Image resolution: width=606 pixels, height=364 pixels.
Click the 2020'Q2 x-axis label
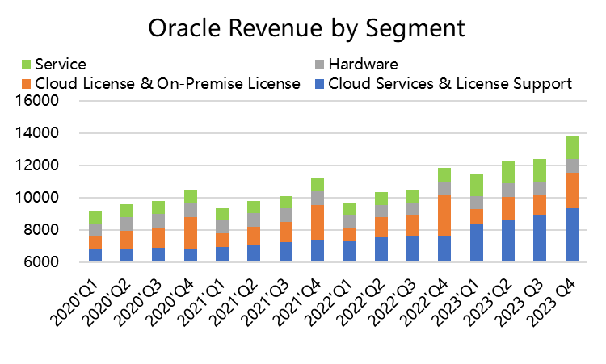[107, 302]
